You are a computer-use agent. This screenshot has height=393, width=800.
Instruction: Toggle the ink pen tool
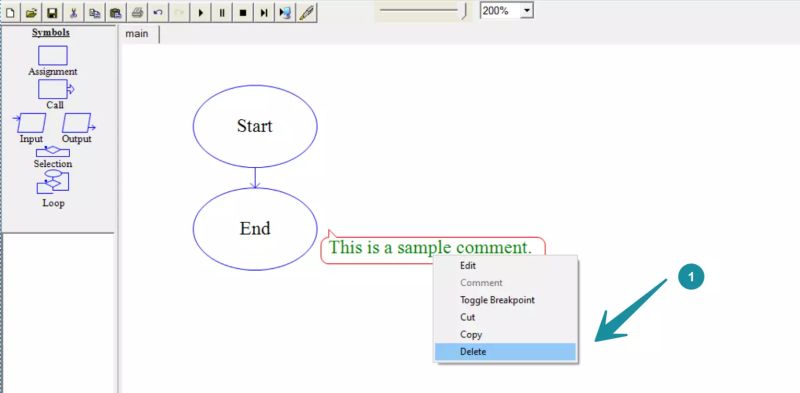click(306, 13)
